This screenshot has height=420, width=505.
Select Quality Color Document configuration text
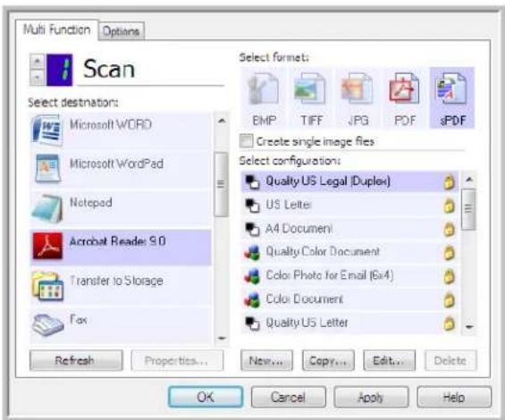[x=323, y=251]
